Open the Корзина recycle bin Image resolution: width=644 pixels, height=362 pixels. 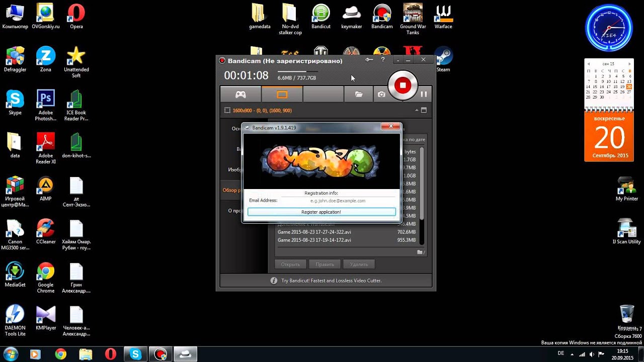coord(627,318)
